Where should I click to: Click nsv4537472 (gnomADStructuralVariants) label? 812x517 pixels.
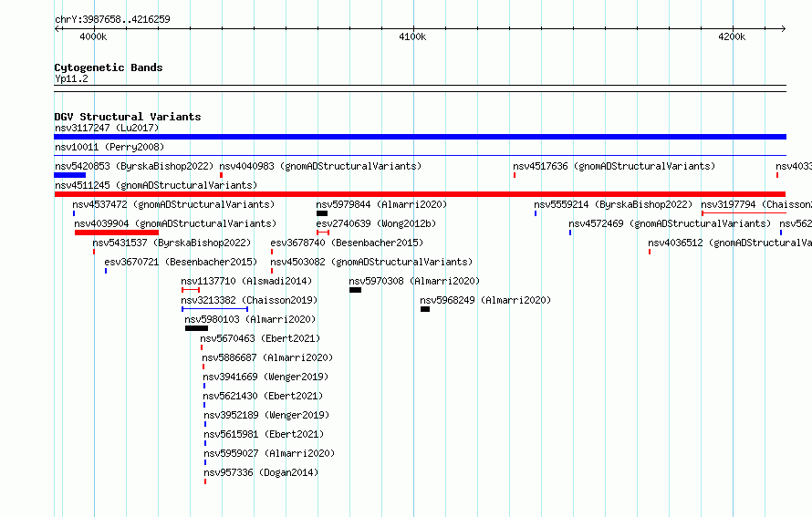click(x=173, y=204)
